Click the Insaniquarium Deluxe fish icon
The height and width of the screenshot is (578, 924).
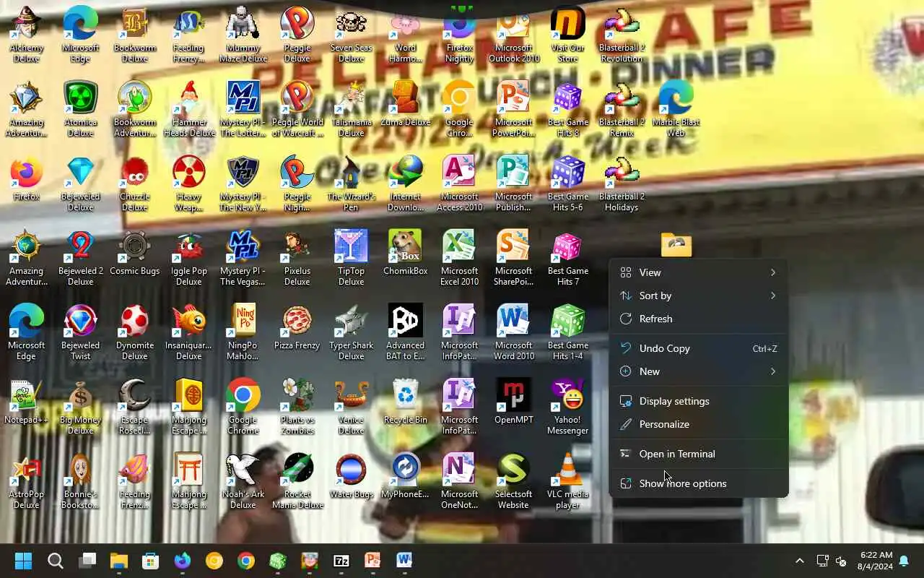coord(188,332)
